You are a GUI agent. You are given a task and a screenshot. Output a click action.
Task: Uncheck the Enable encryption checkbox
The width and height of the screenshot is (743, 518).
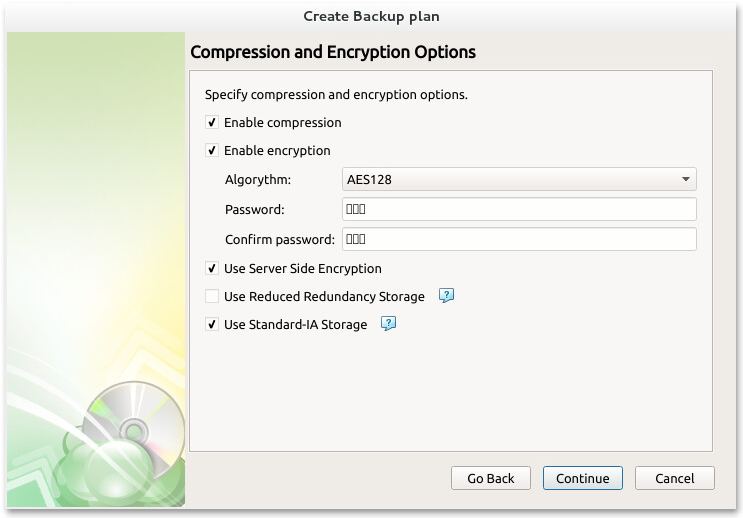tap(212, 151)
